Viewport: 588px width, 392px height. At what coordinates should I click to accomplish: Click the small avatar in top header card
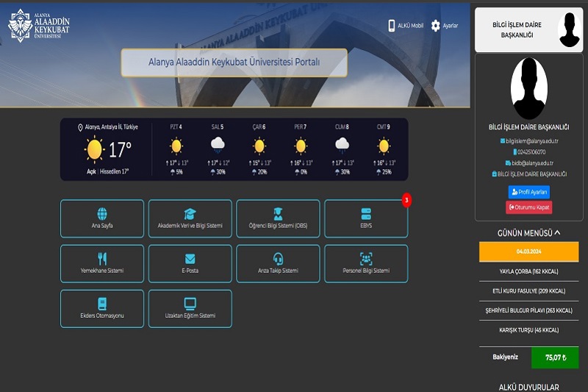[x=570, y=29]
